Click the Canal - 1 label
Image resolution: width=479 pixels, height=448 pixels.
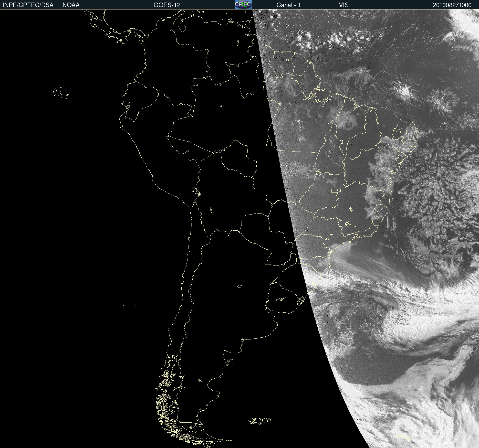coord(288,5)
